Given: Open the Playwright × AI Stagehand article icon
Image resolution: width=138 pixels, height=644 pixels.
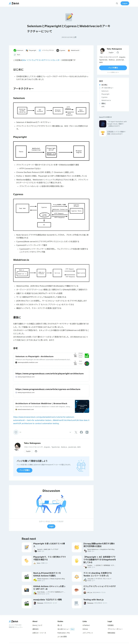Looking at the screenshot, I should pos(77,561).
